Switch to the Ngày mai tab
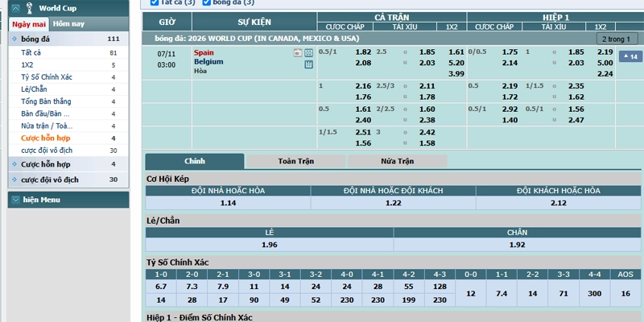The image size is (644, 322). click(x=29, y=24)
